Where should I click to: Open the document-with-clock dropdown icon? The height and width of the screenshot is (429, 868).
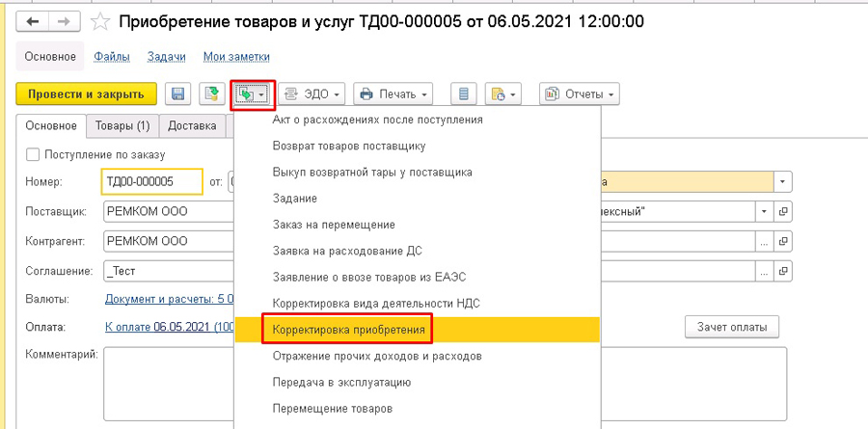(x=502, y=94)
